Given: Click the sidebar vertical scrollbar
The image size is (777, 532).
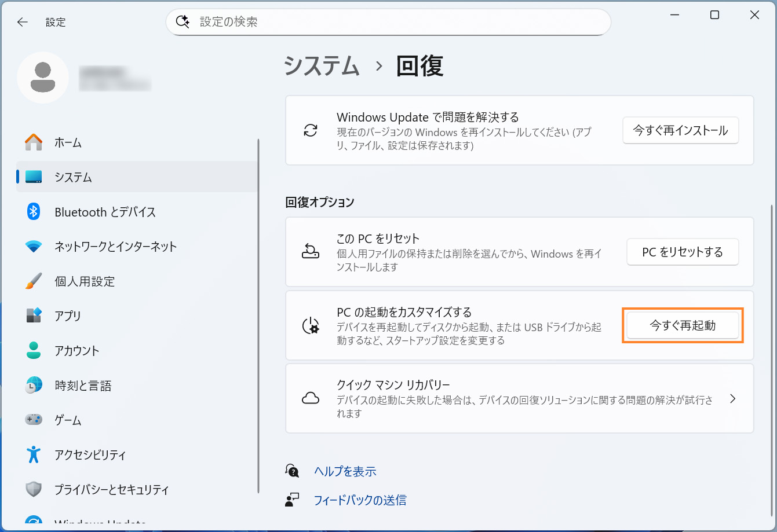Looking at the screenshot, I should tap(258, 315).
